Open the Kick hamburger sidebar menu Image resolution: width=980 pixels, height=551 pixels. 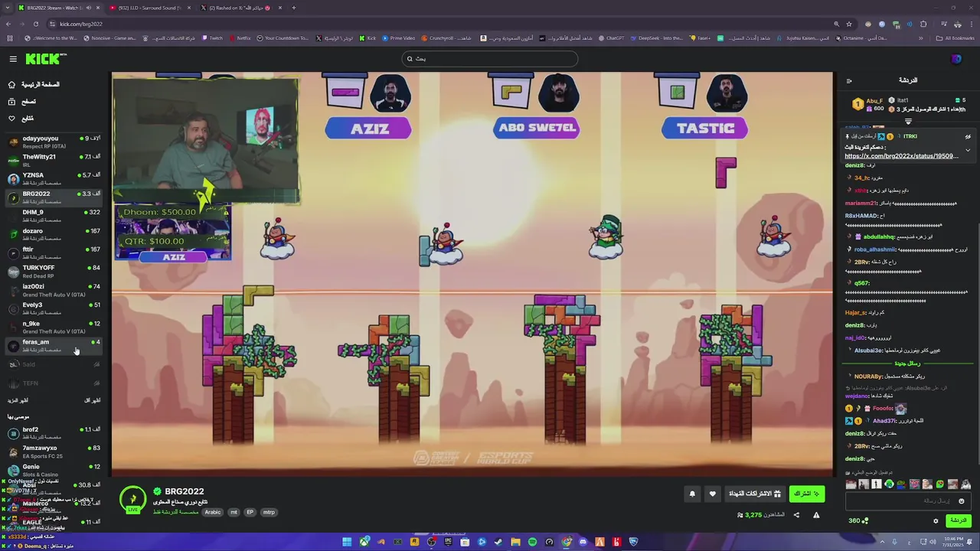click(x=13, y=59)
